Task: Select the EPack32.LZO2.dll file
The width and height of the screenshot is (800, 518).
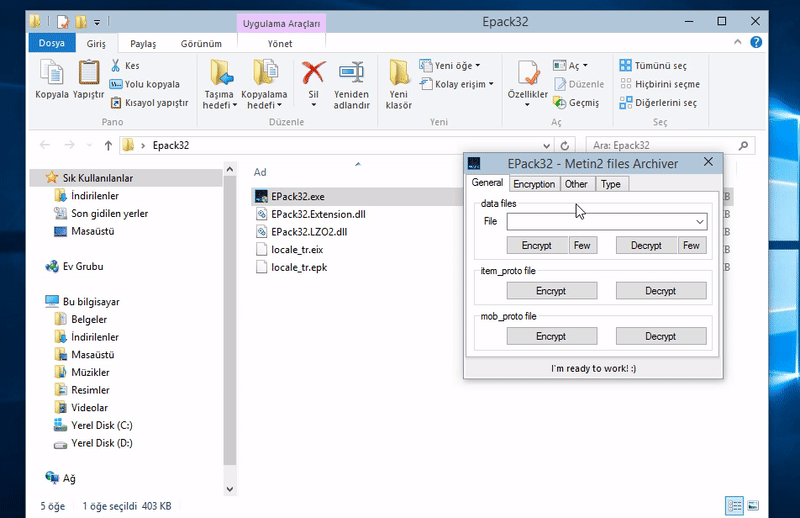Action: (x=309, y=232)
